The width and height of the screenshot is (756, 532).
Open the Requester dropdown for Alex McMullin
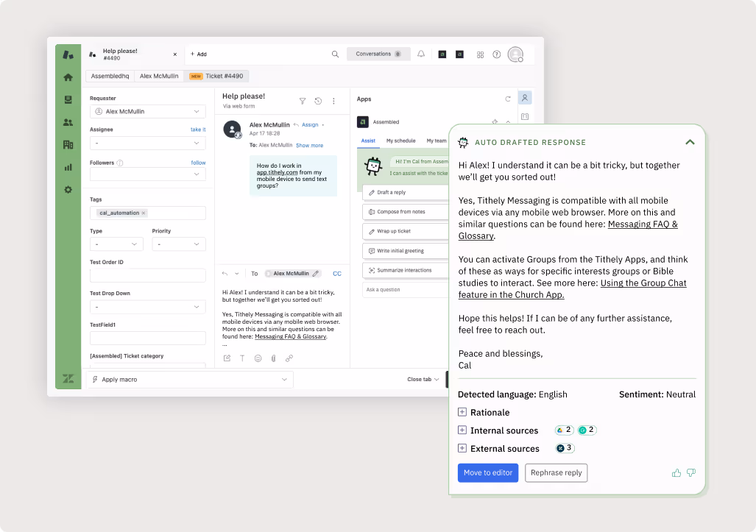147,111
